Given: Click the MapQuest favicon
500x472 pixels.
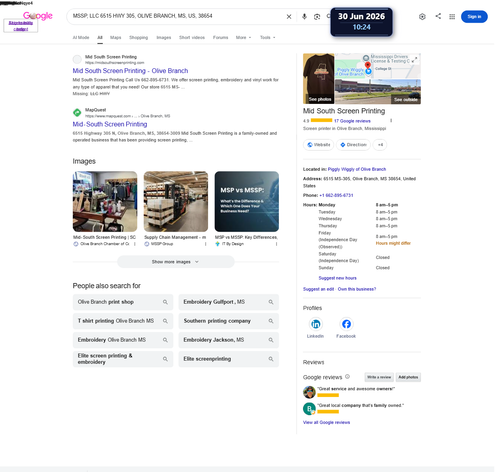Looking at the screenshot, I should 77,113.
